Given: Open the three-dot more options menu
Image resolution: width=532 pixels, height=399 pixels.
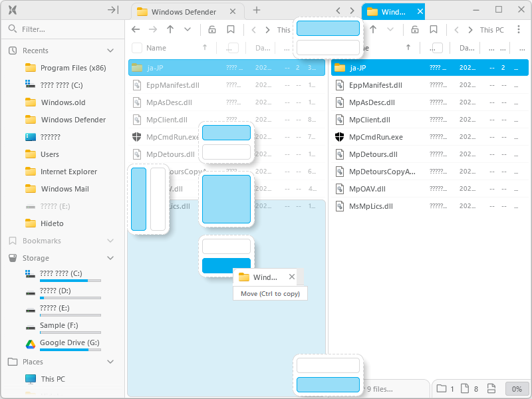Looking at the screenshot, I should [519, 29].
